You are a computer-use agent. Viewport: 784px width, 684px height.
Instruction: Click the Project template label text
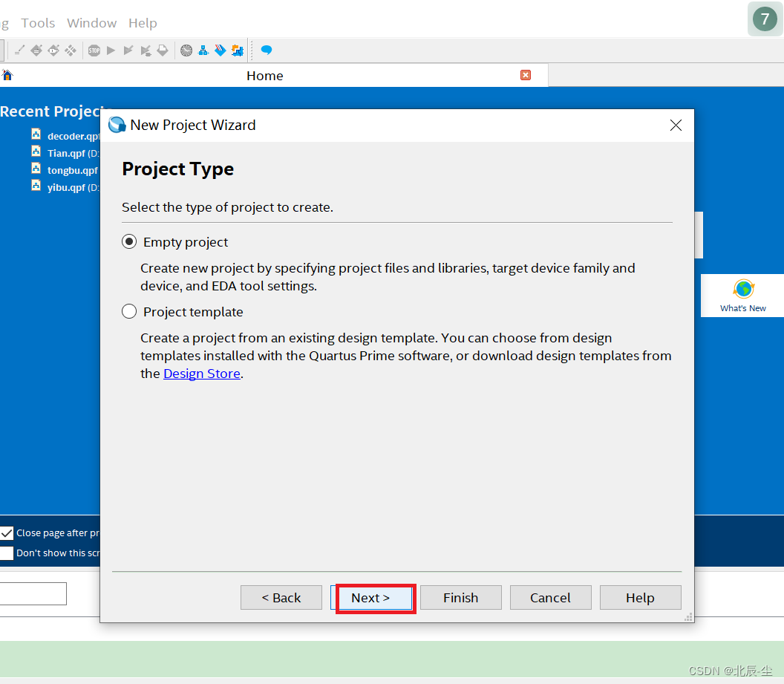coord(193,311)
